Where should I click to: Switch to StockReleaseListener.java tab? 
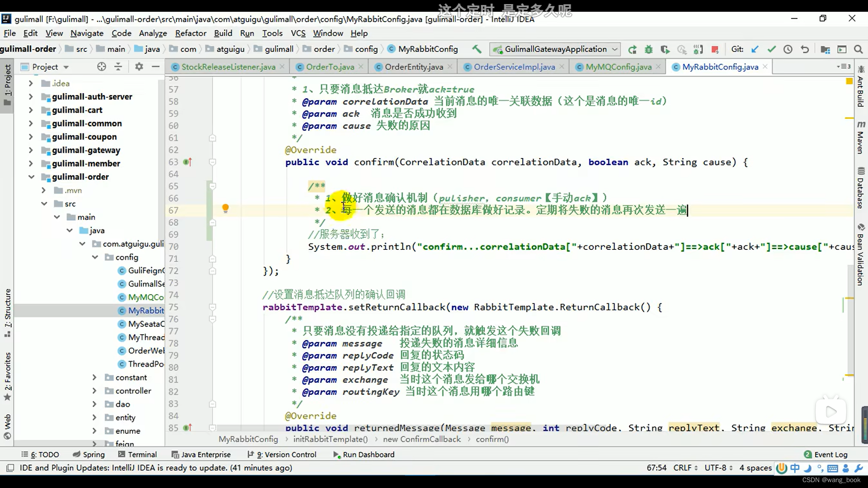tap(228, 67)
